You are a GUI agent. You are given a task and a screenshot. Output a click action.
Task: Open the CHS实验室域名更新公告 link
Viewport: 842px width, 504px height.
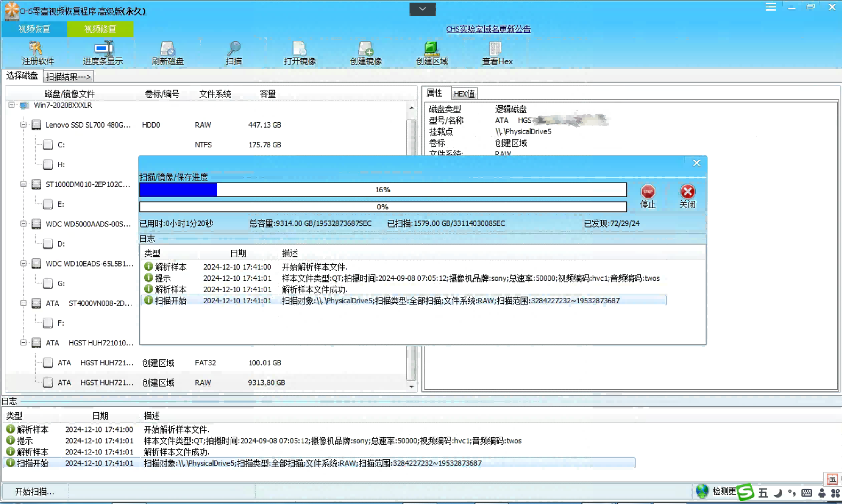point(489,29)
